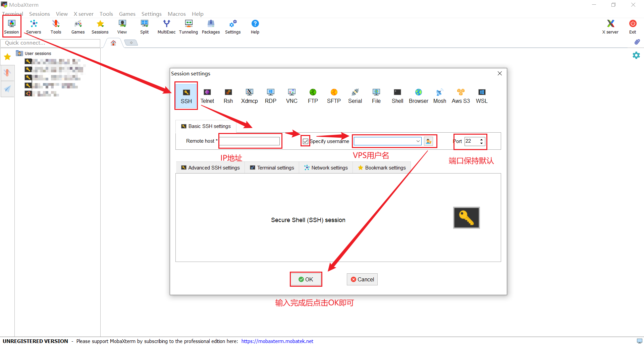Select the FTP session type
The width and height of the screenshot is (644, 345).
click(313, 96)
